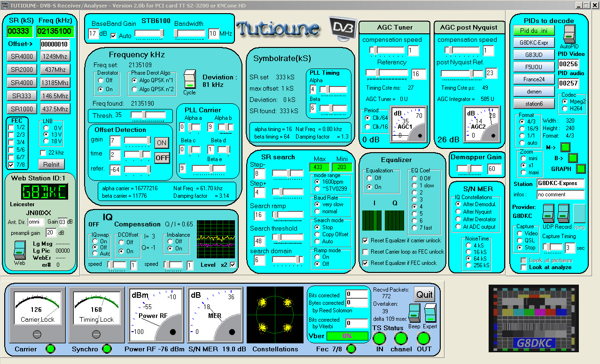Flip the Record switch

563,214
